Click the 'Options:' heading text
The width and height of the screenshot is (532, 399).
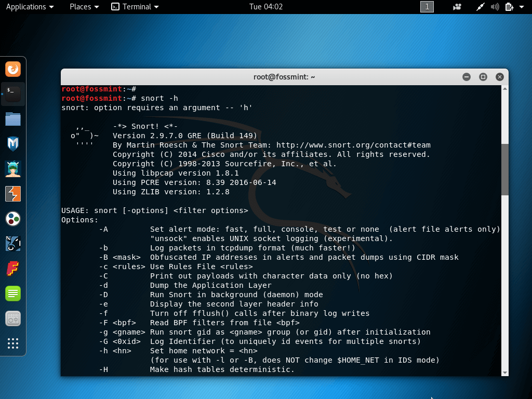(79, 220)
